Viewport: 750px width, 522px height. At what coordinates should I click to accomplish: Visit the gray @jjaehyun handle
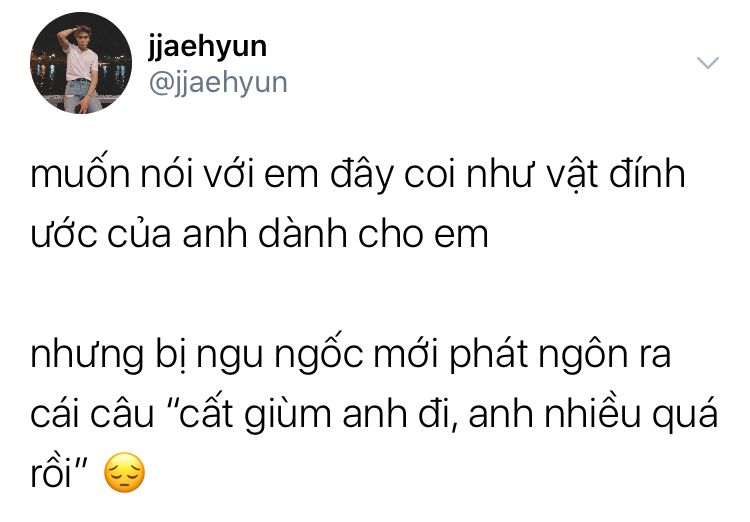coord(218,83)
